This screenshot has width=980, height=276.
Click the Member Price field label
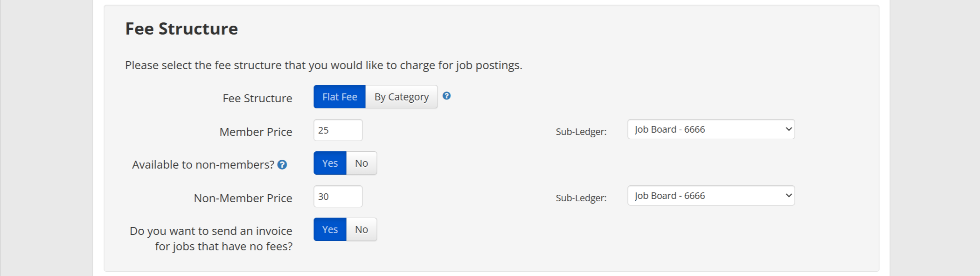[256, 132]
